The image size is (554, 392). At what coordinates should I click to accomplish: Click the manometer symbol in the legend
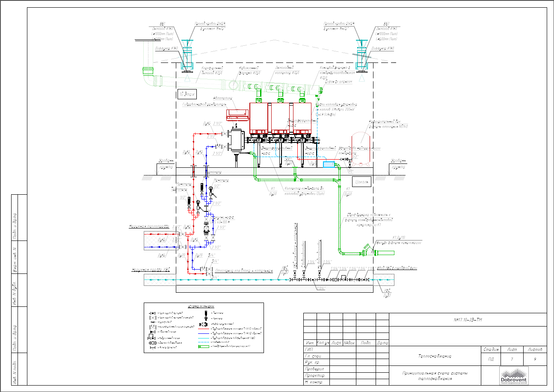tap(206, 318)
